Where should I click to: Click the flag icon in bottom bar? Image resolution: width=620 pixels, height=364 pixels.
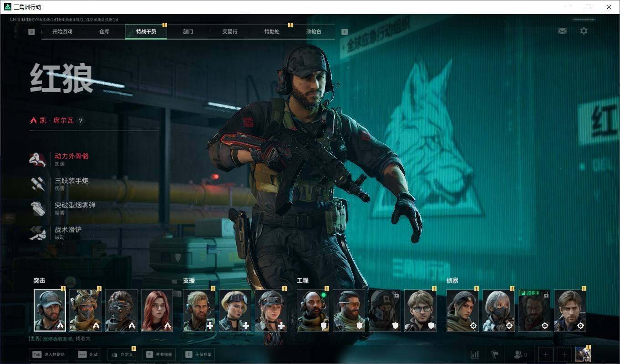pyautogui.click(x=495, y=354)
